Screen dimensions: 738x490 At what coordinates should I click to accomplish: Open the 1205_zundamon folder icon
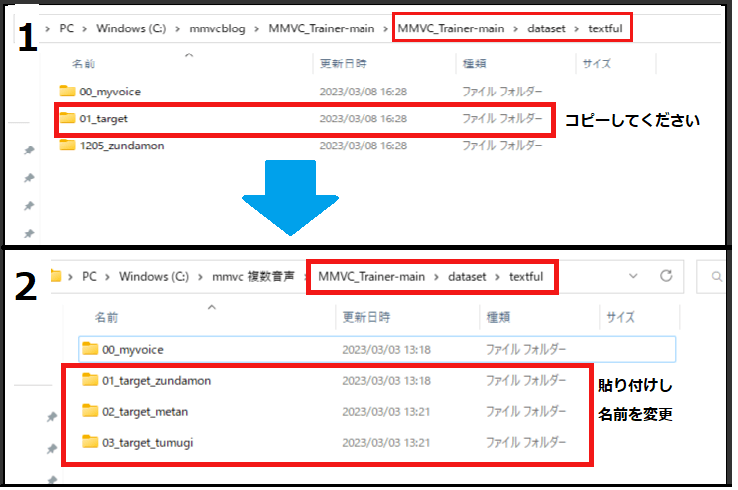67,145
